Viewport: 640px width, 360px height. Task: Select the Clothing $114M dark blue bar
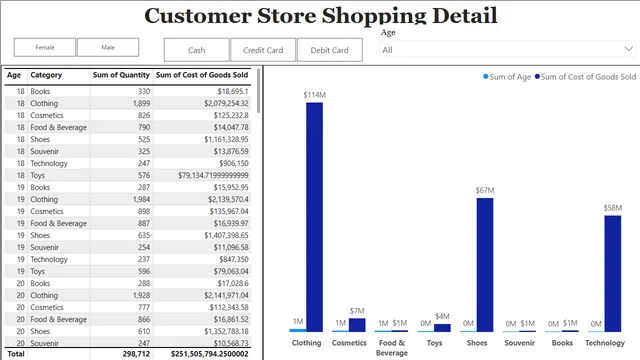point(314,217)
